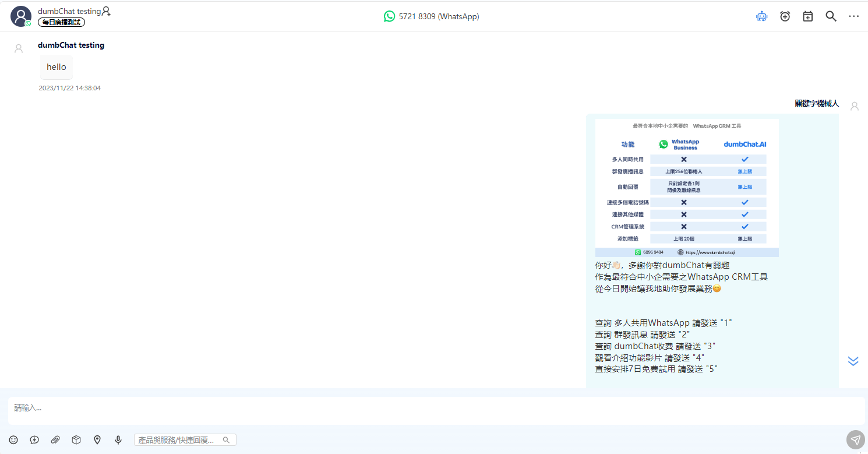
Task: Search the conversation with the magnifier icon
Action: click(831, 16)
